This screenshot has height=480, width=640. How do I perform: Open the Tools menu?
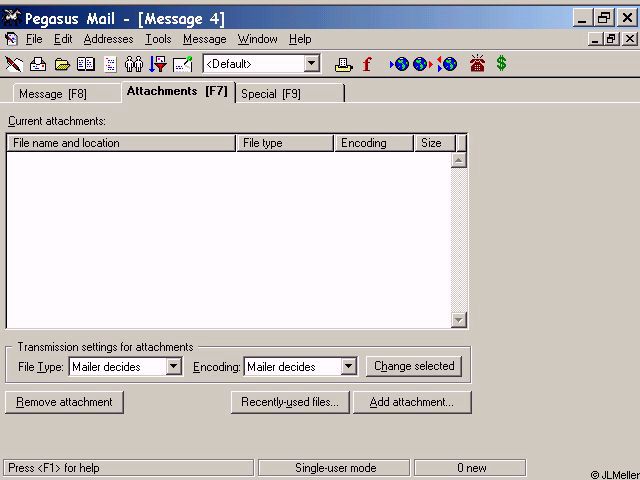[158, 39]
